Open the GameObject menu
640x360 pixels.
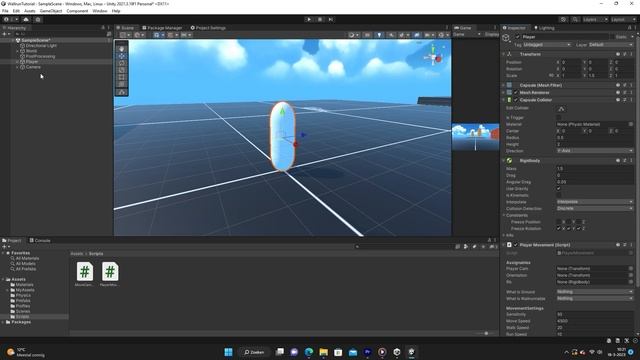51,11
